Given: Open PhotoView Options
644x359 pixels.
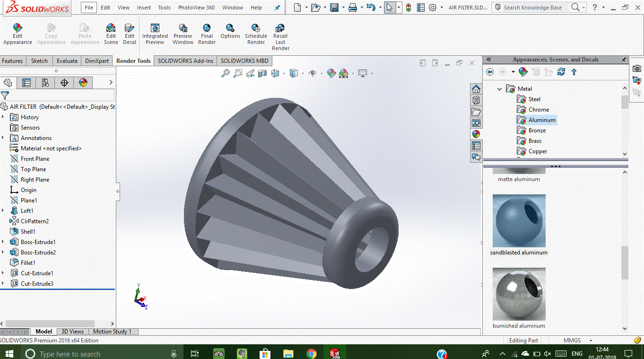Looking at the screenshot, I should click(x=230, y=32).
